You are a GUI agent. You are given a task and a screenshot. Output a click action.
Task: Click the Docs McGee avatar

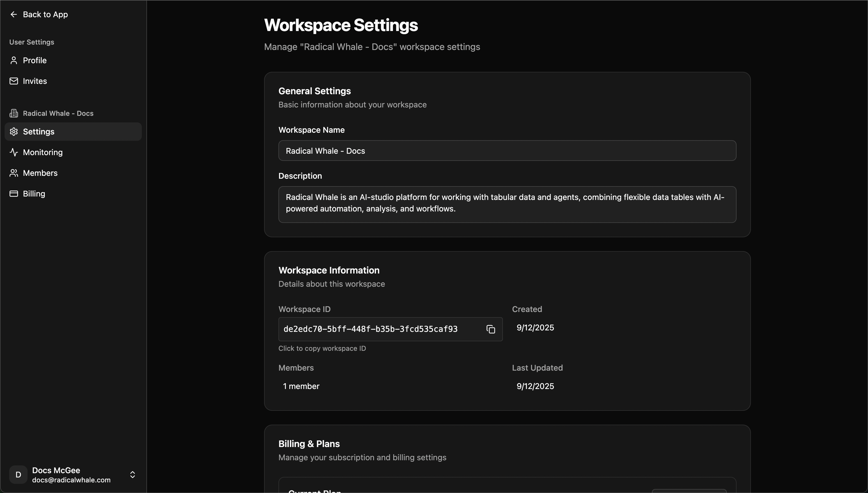point(18,474)
